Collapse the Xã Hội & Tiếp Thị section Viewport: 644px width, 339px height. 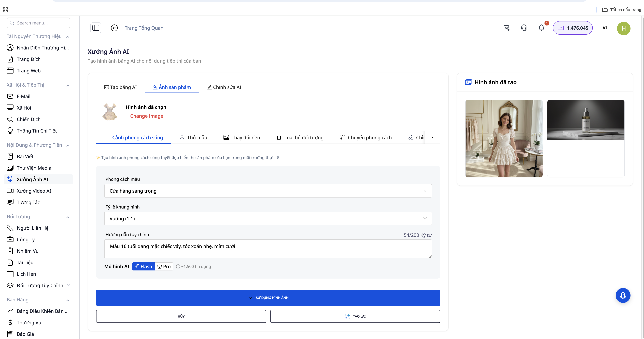click(68, 85)
